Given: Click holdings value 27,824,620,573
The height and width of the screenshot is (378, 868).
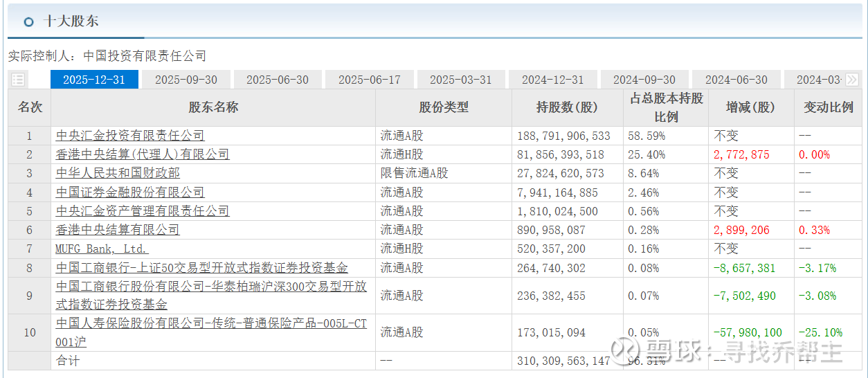Looking at the screenshot, I should pos(561,173).
